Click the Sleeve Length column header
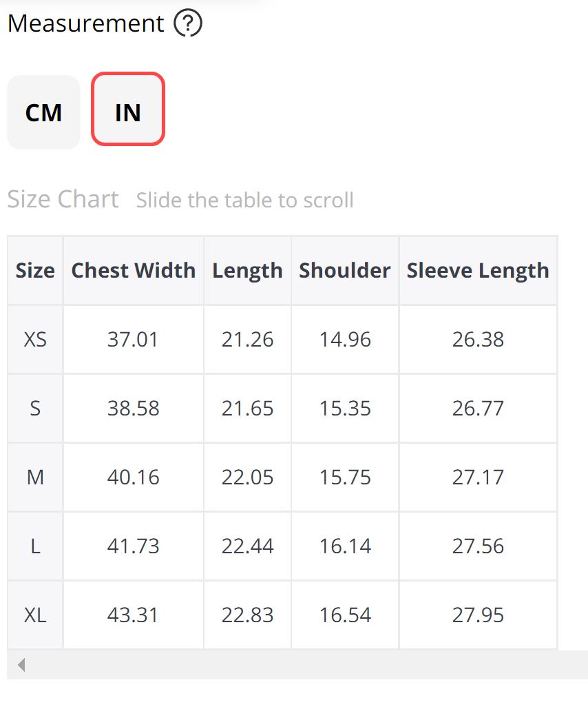The image size is (588, 709). (478, 270)
